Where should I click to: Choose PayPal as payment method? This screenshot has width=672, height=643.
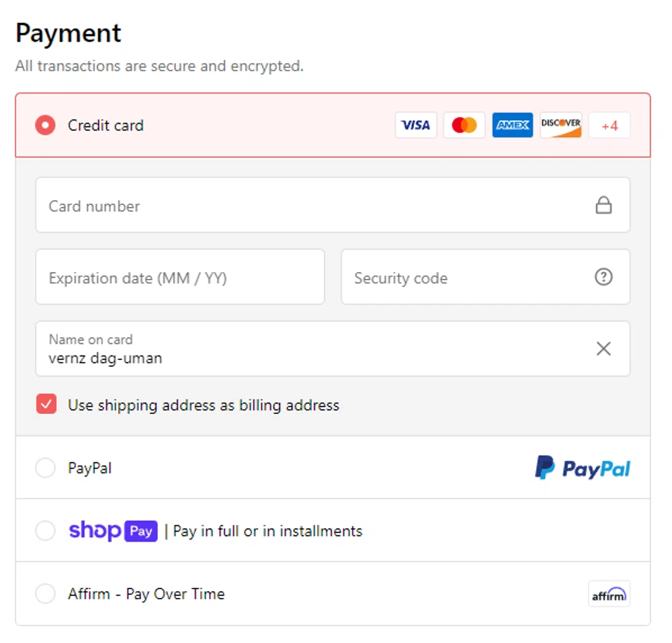pyautogui.click(x=45, y=468)
